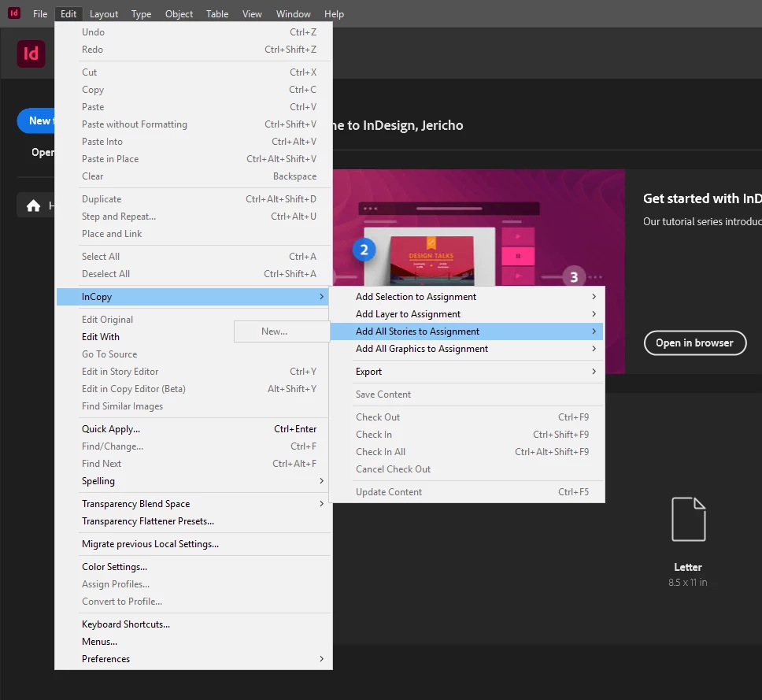
Task: Open the Help menu
Action: (x=335, y=14)
